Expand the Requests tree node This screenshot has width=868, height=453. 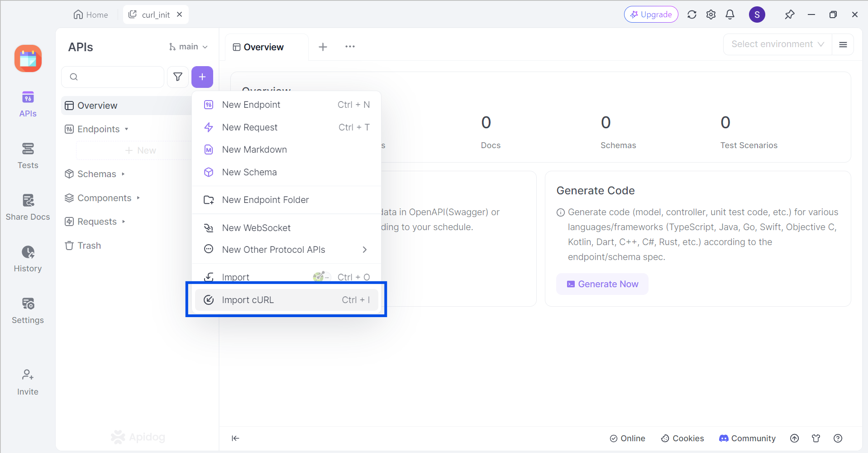pos(124,222)
